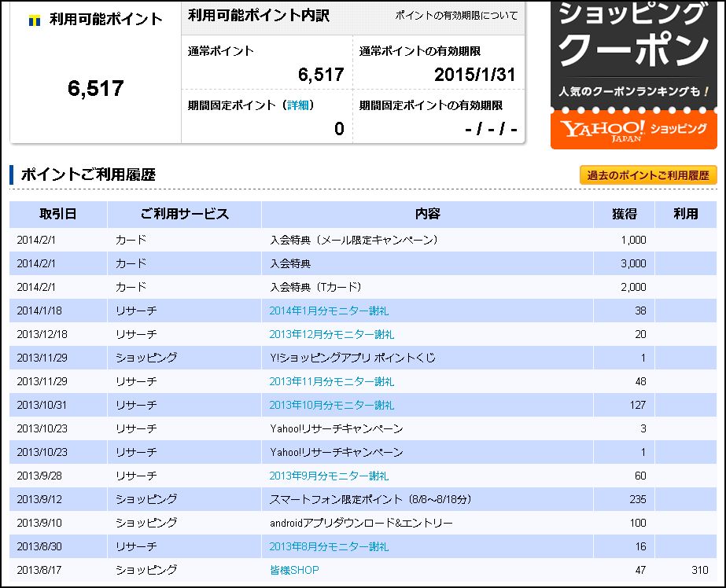
Task: Click the 2013/9/10 date cell
Action: (x=39, y=523)
